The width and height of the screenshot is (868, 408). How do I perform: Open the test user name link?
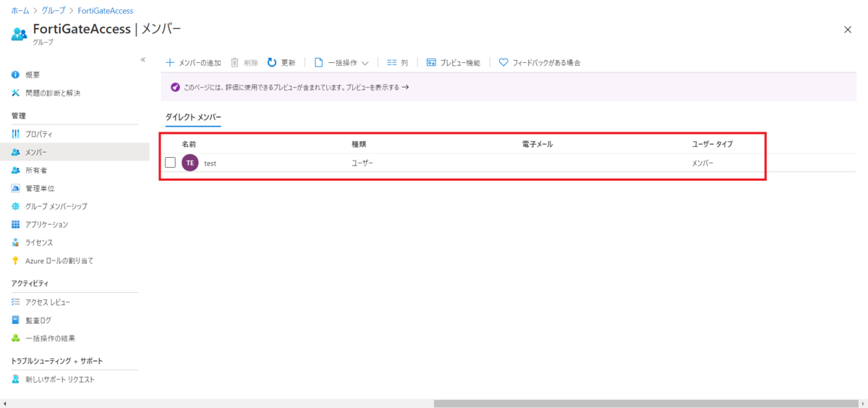(x=210, y=163)
